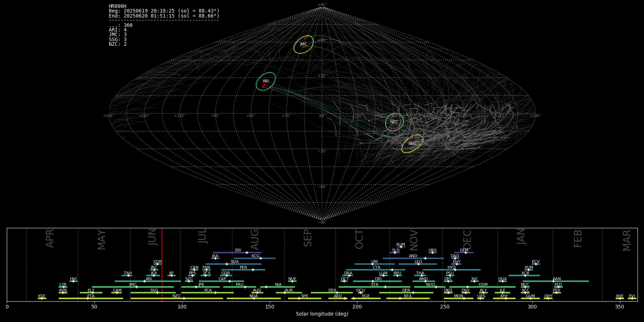The width and height of the screenshot is (644, 322).
Task: Click the AND shower bar in timeline
Action: point(413,258)
